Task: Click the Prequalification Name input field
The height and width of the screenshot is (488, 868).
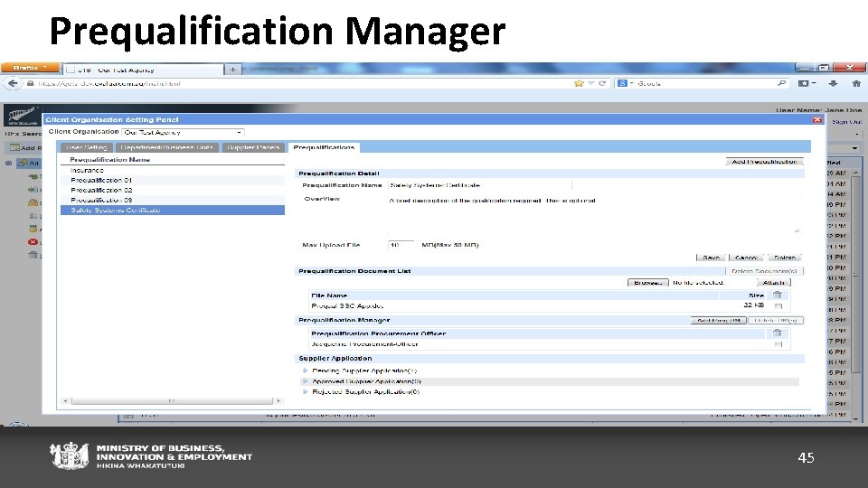Action: coord(480,185)
